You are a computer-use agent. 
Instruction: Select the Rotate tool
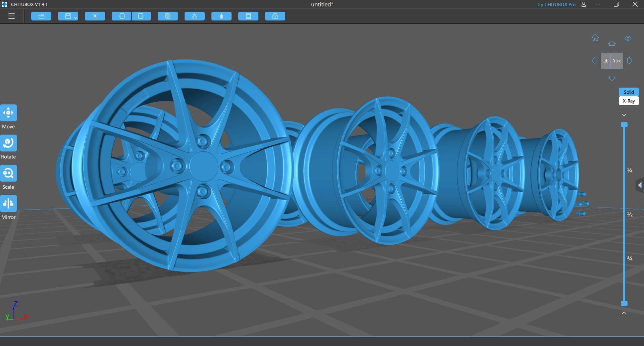(x=8, y=143)
